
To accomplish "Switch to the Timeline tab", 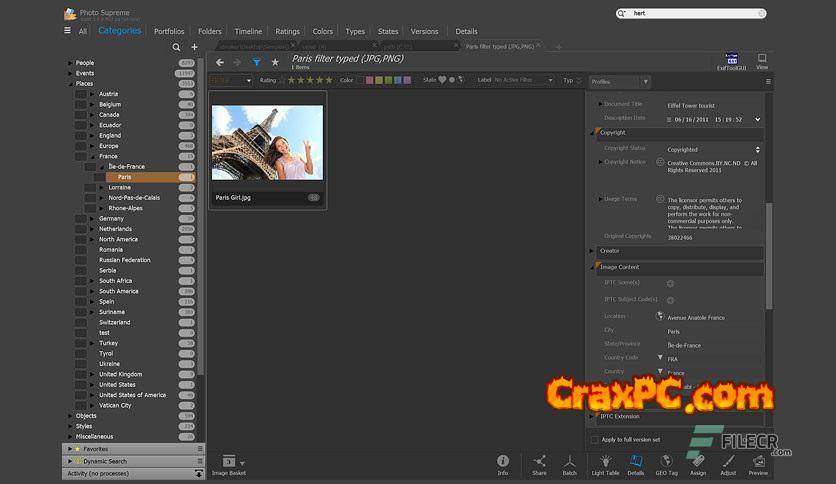I will coord(247,31).
